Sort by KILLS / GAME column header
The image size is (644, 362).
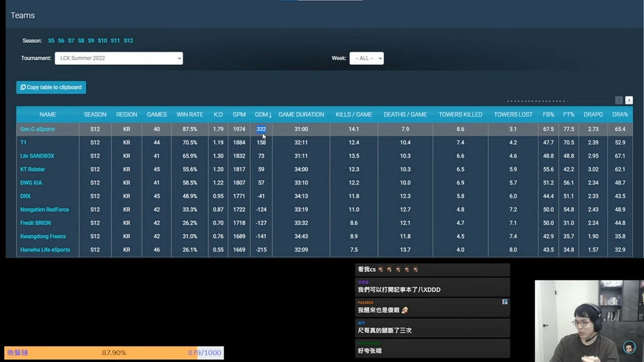(354, 115)
